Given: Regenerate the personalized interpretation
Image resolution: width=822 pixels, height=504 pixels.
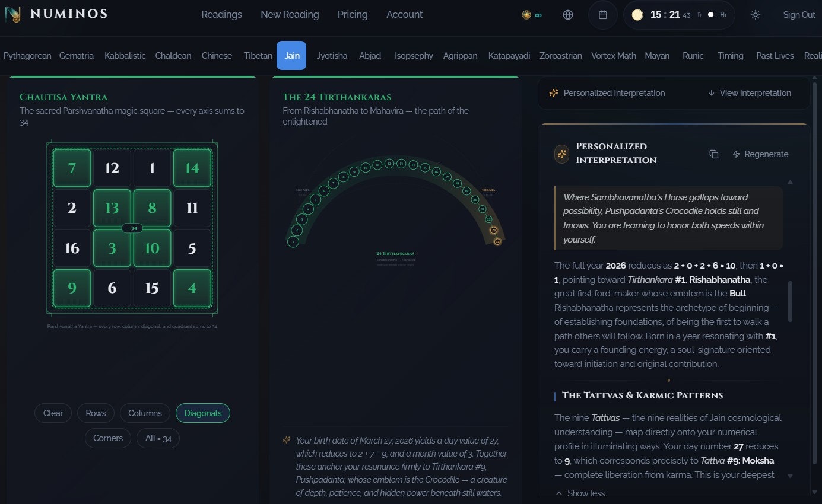Looking at the screenshot, I should (760, 154).
